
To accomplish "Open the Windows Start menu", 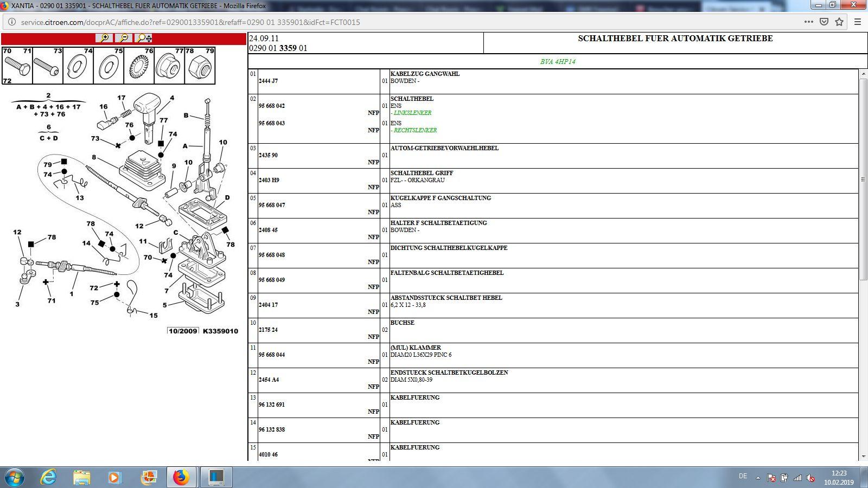I will 14,478.
